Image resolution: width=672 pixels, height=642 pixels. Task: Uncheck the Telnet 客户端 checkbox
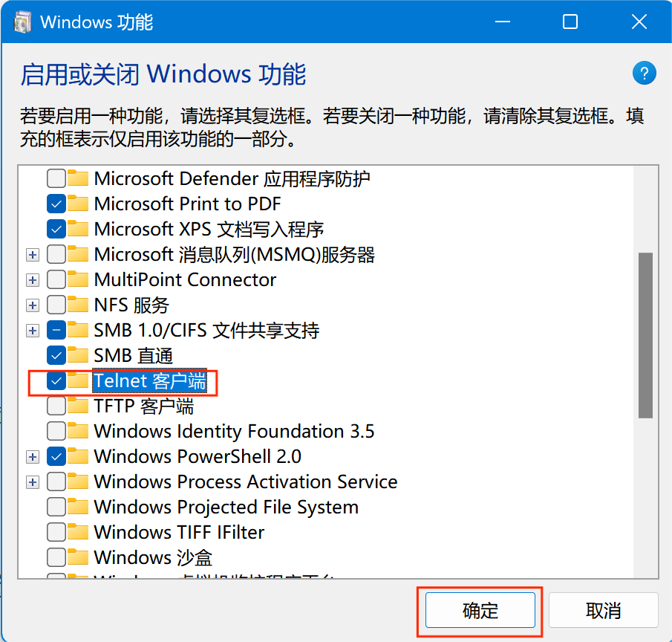coord(56,381)
